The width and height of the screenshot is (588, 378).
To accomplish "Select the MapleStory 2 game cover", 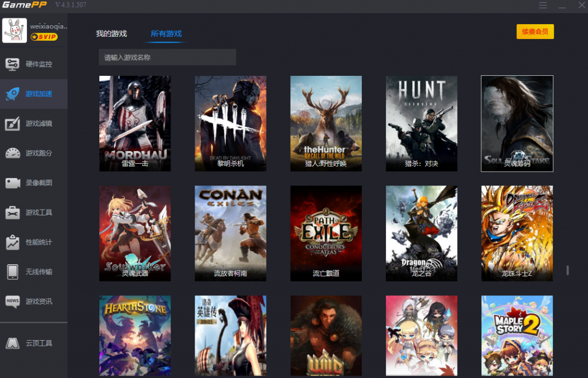I will [x=517, y=336].
